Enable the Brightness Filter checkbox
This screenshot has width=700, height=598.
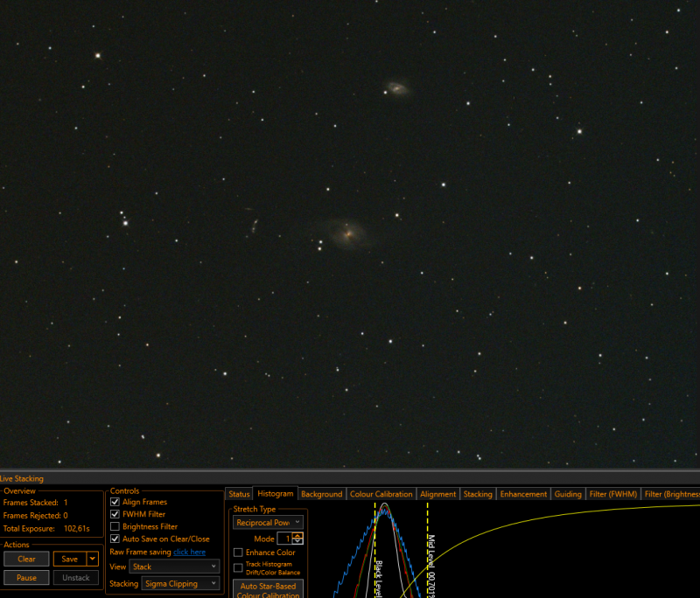(x=115, y=526)
